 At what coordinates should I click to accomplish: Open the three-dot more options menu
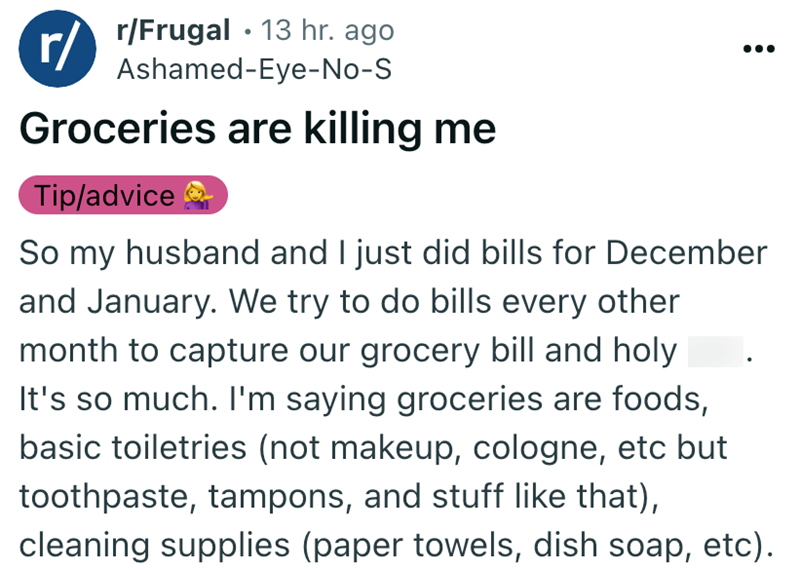[x=759, y=50]
